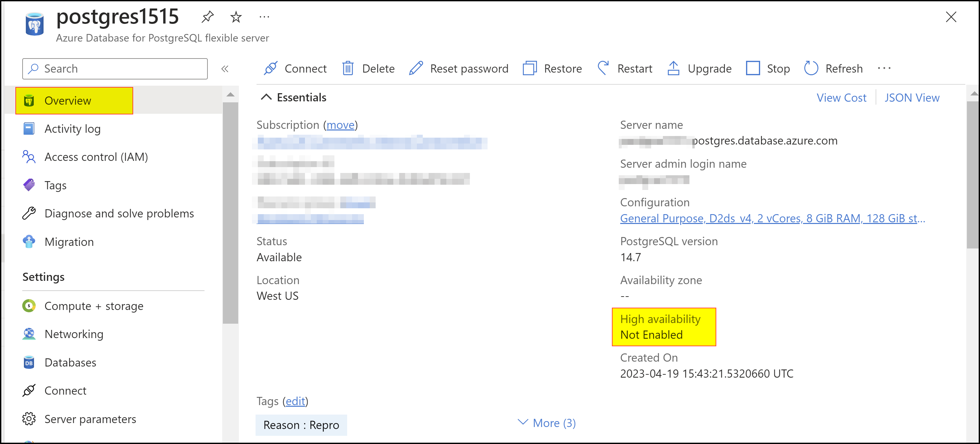
Task: Choose Restore command
Action: pyautogui.click(x=552, y=68)
